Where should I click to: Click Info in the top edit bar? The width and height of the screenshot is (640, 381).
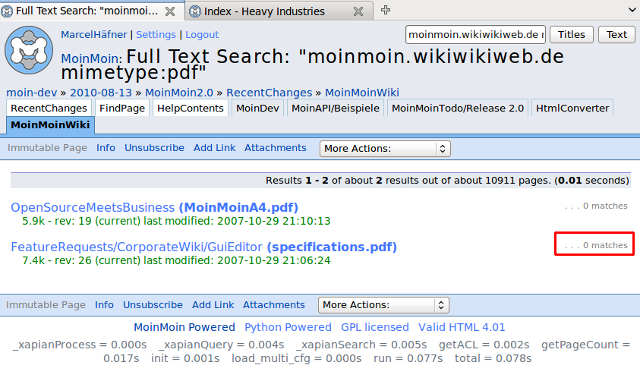[106, 148]
